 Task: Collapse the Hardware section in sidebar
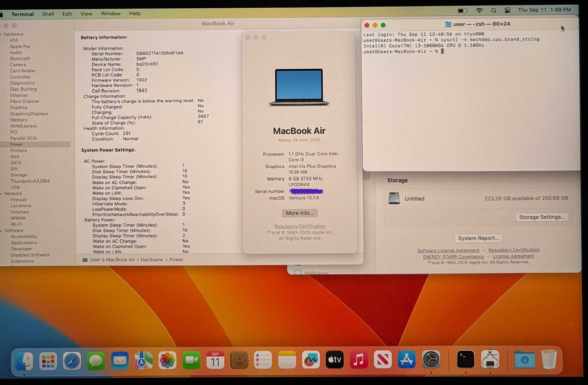tap(1, 34)
